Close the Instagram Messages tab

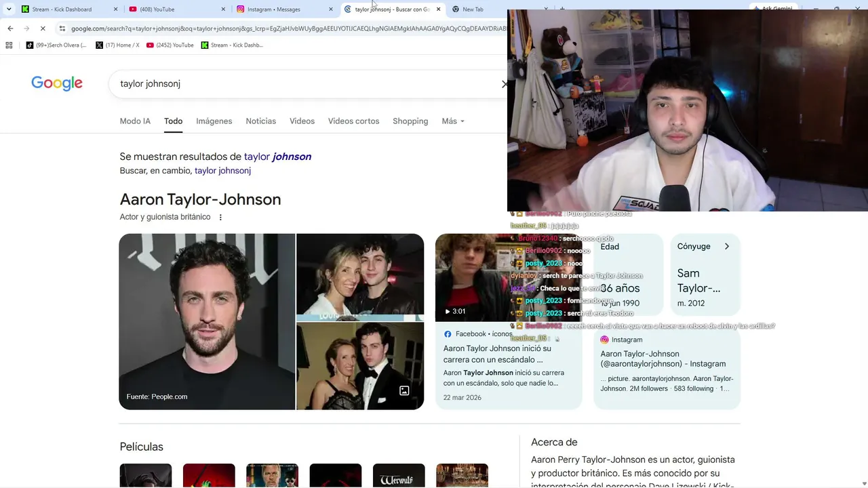click(x=331, y=9)
